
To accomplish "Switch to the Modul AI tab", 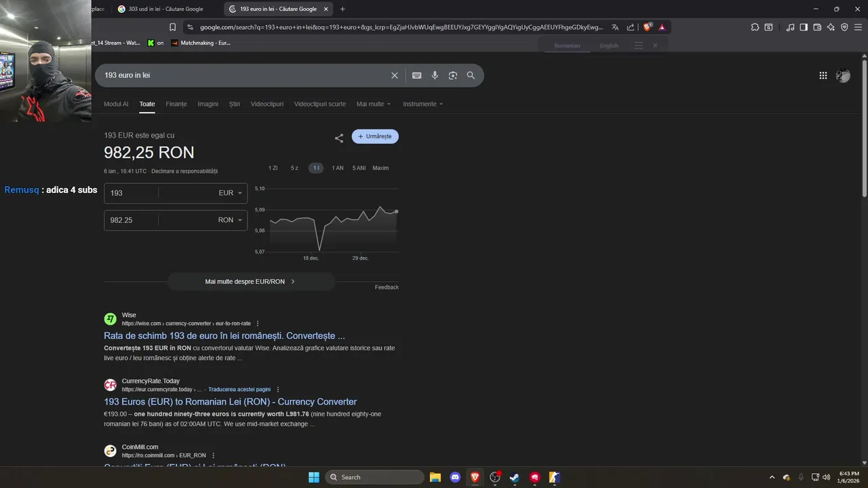I will point(116,104).
